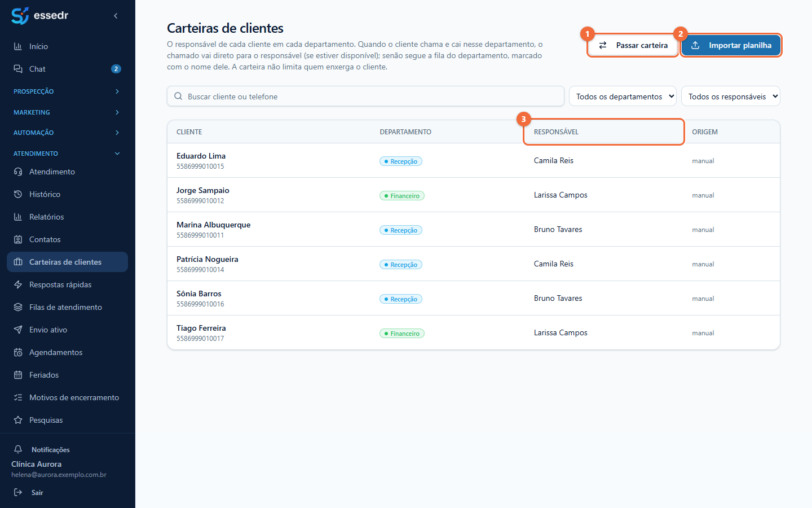
Task: Select the Patrícia Nogueira client name
Action: (208, 259)
